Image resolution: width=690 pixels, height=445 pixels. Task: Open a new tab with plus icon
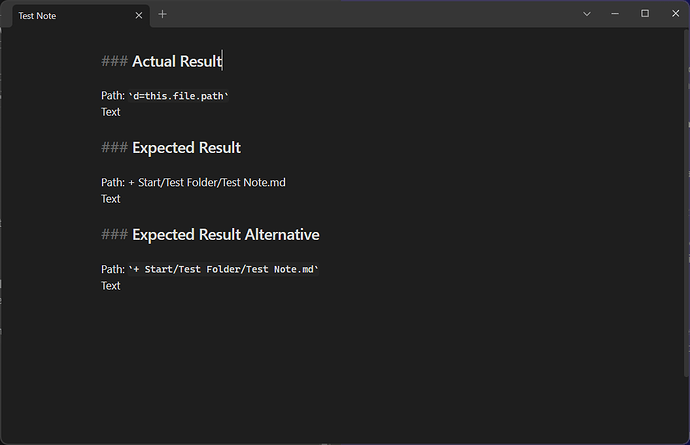(162, 14)
